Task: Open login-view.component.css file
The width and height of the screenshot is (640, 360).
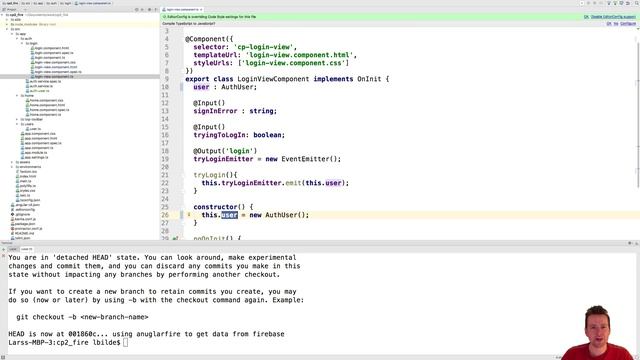Action: 53,62
